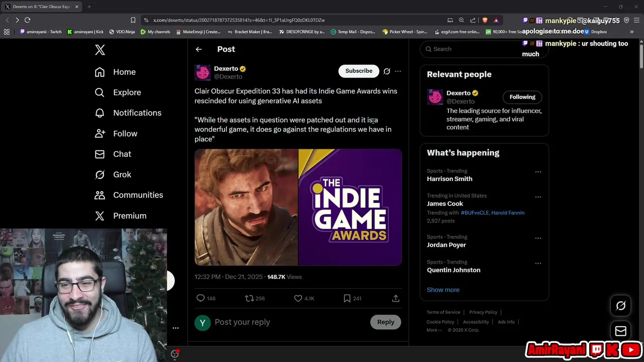Screen dimensions: 644x362
Task: Open Cookie Policy link
Action: [x=440, y=322]
